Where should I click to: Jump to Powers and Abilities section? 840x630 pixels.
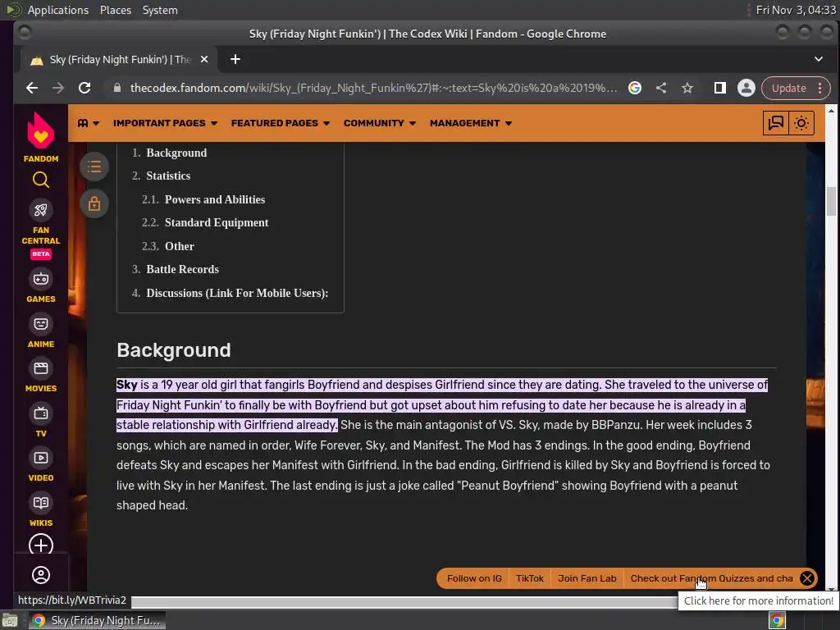pos(215,199)
